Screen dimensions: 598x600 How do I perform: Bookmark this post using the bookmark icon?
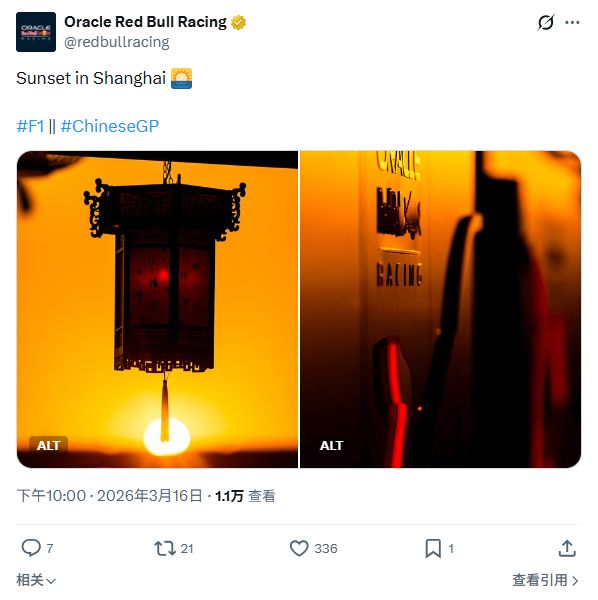(x=433, y=548)
